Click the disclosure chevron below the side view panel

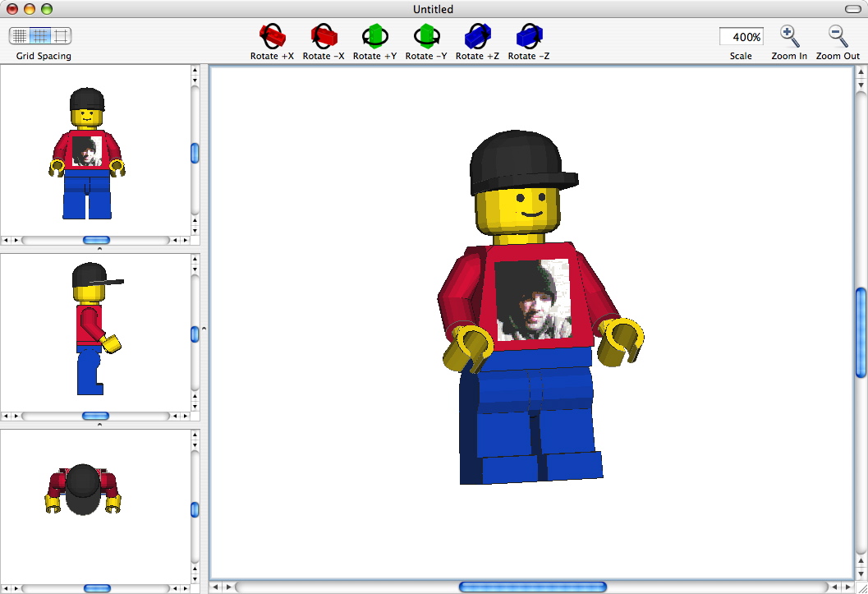point(99,424)
